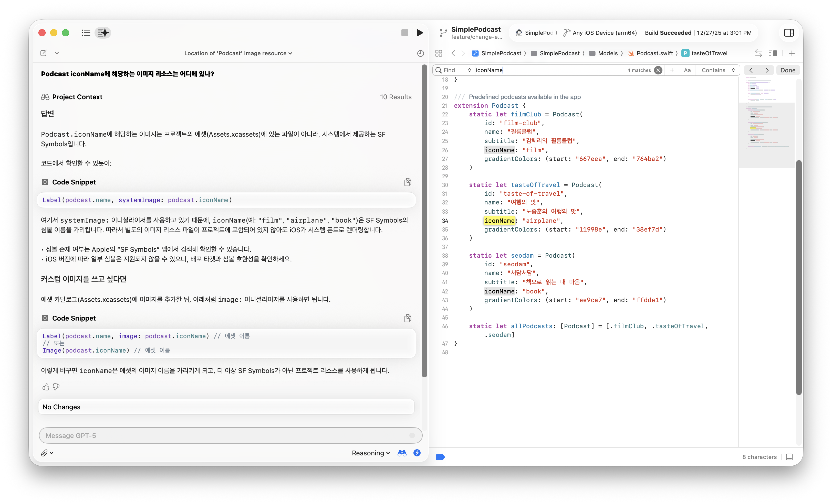Give thumbs down to the answer
Image resolution: width=832 pixels, height=504 pixels.
(x=56, y=387)
